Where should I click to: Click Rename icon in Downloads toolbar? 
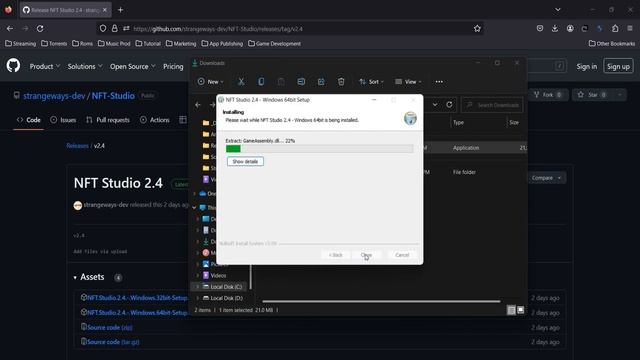point(301,82)
